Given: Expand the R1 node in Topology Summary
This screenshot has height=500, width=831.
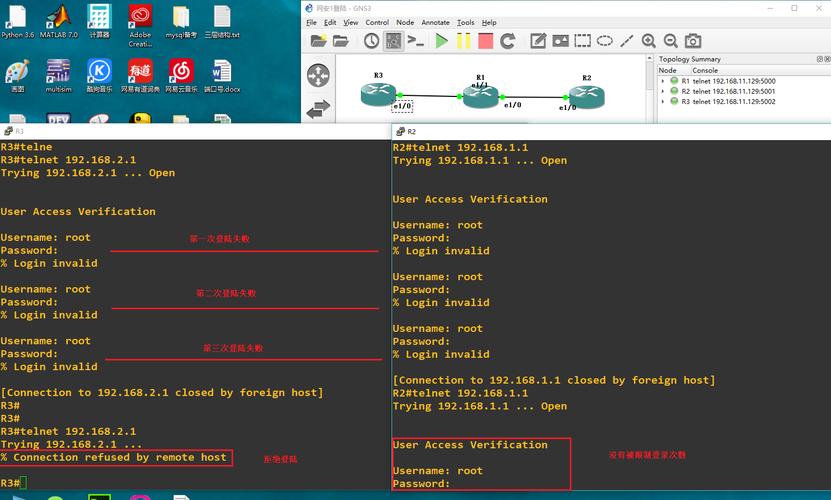Looking at the screenshot, I should point(662,81).
